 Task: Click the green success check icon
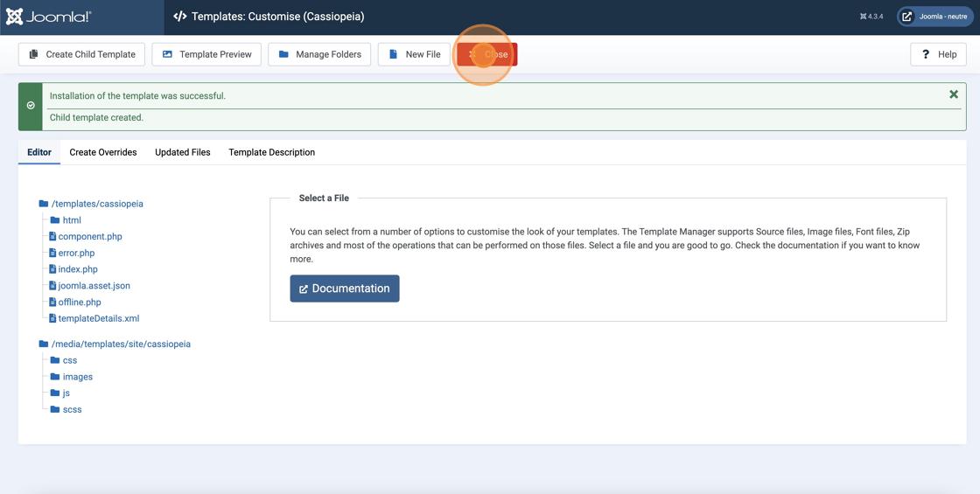point(31,106)
